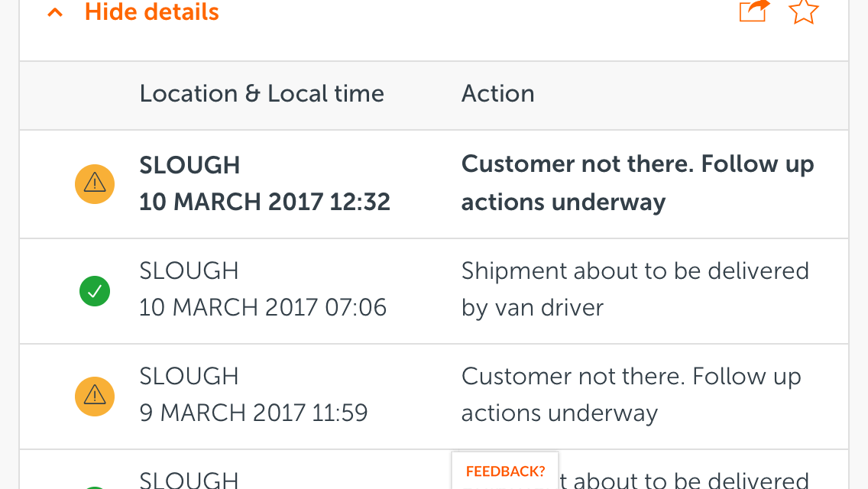Click the green checkmark for 10 March 07:06
Viewport: 868px width, 489px height.
[95, 291]
